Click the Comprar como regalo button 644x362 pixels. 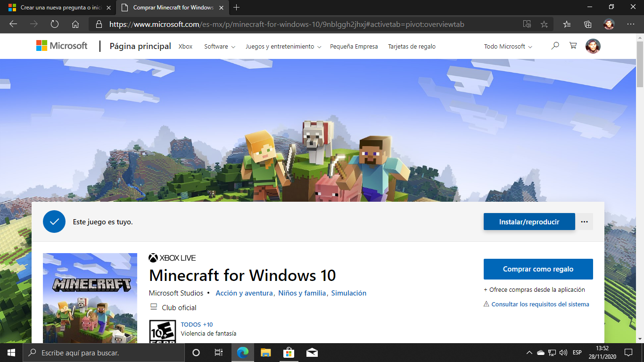point(538,269)
